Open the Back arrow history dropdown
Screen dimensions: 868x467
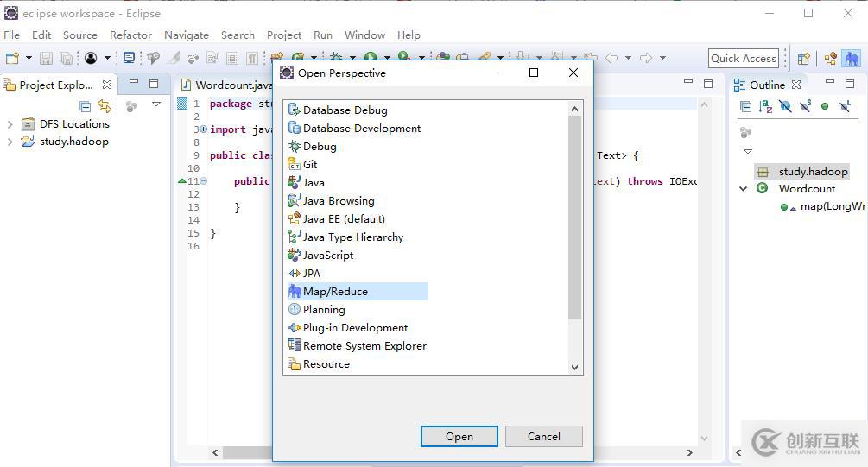point(628,58)
